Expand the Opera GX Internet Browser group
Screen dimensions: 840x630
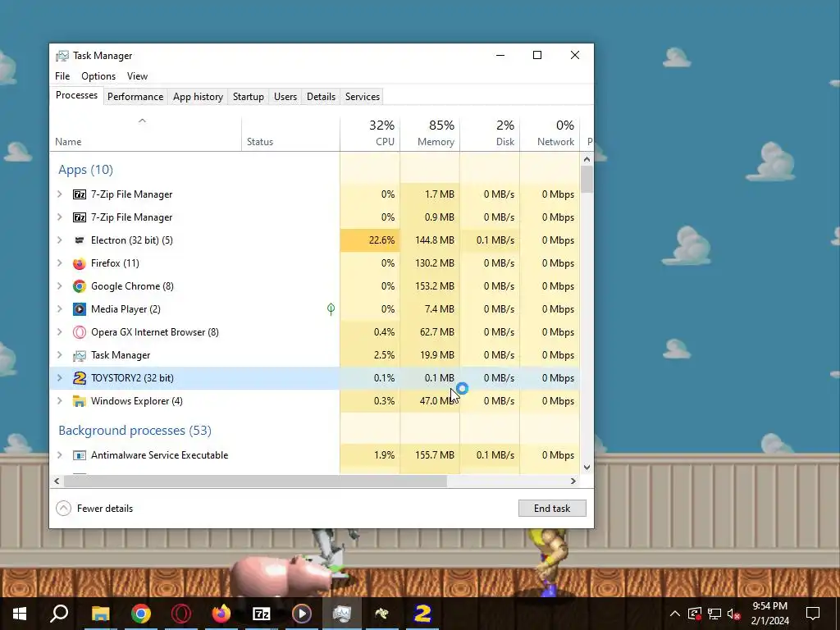point(59,332)
